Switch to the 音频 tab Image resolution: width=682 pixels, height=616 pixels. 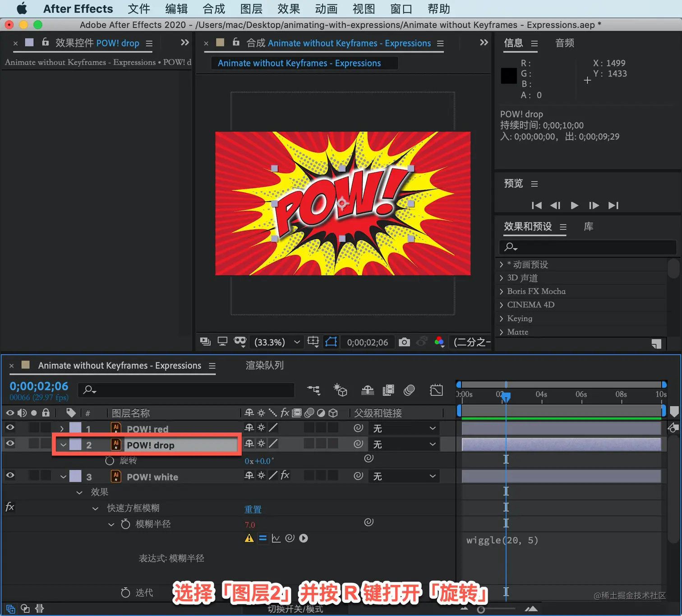tap(565, 43)
